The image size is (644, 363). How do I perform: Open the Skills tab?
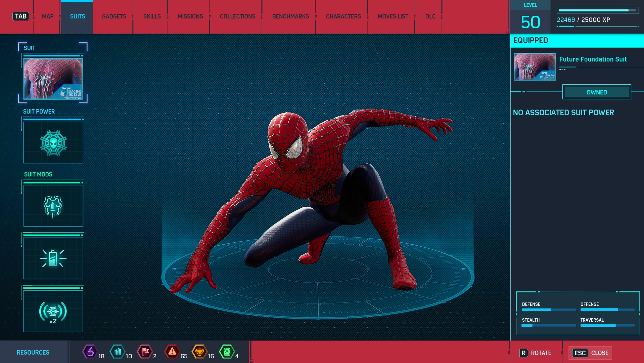point(152,16)
